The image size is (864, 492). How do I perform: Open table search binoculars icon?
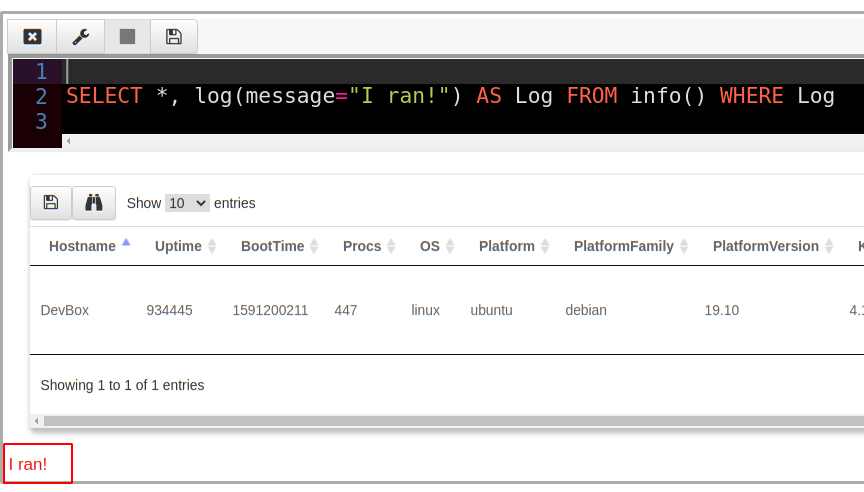94,203
